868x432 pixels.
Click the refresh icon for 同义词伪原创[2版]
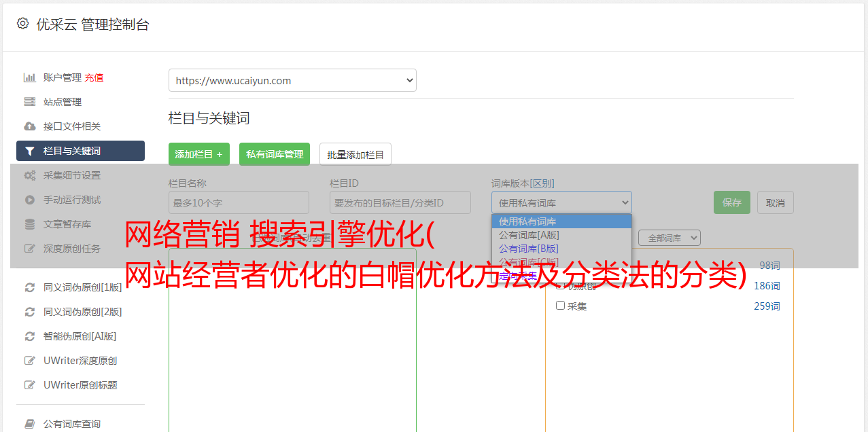click(x=29, y=312)
